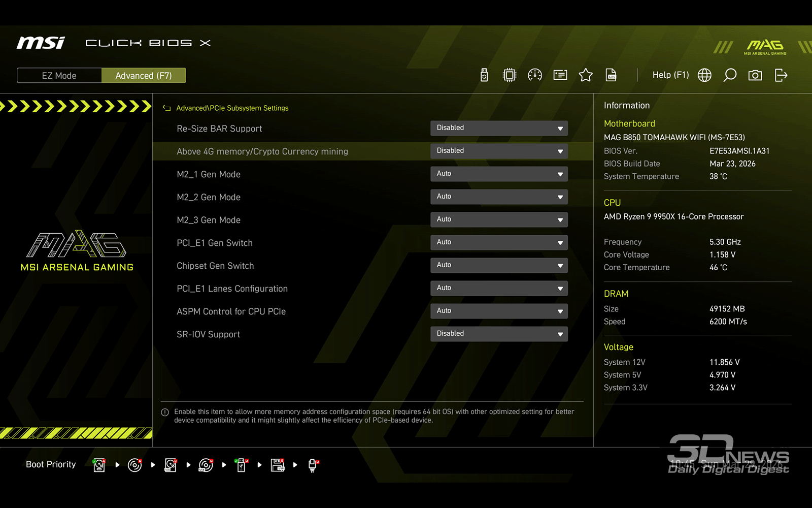
Task: Click the Help (F1) button
Action: (x=670, y=75)
